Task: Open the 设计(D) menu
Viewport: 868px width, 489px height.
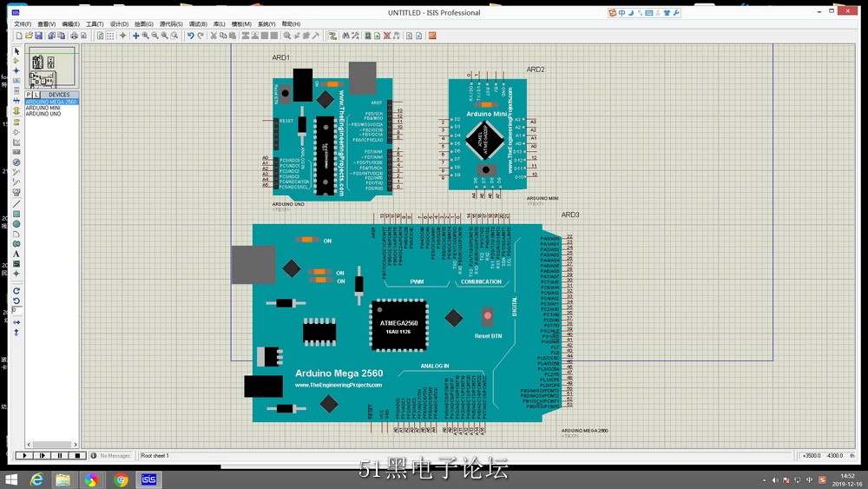Action: pyautogui.click(x=119, y=23)
